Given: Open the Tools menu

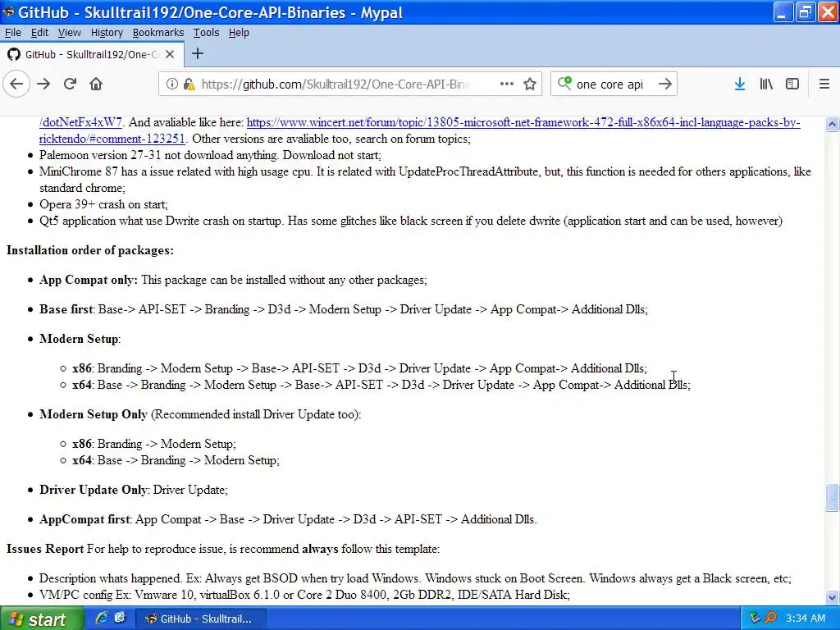Looking at the screenshot, I should (206, 33).
